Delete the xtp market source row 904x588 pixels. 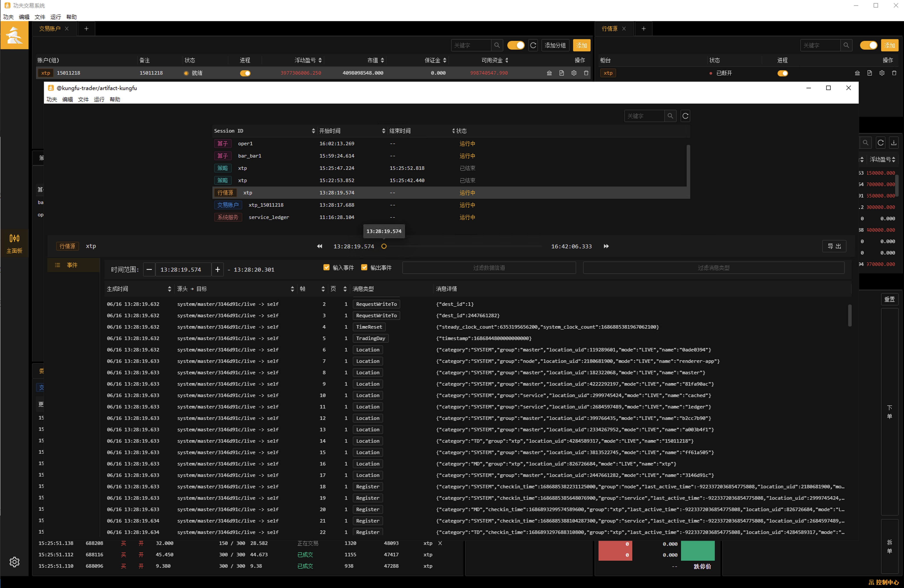click(x=894, y=73)
